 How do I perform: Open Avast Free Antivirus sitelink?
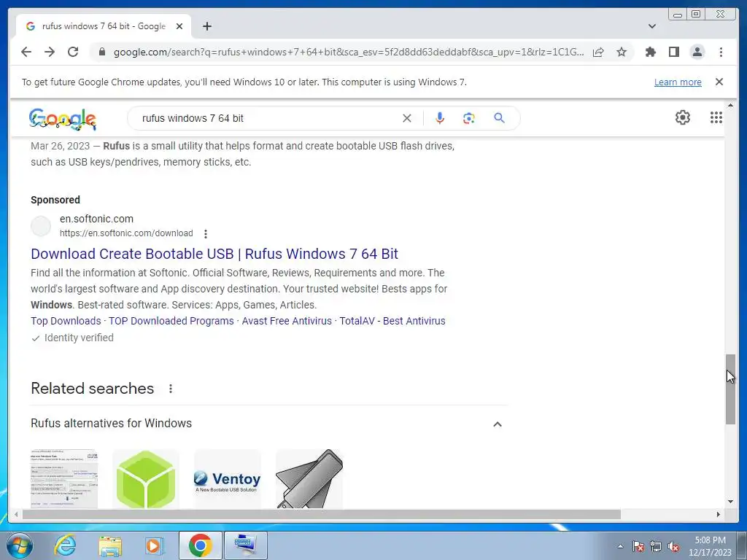(286, 321)
